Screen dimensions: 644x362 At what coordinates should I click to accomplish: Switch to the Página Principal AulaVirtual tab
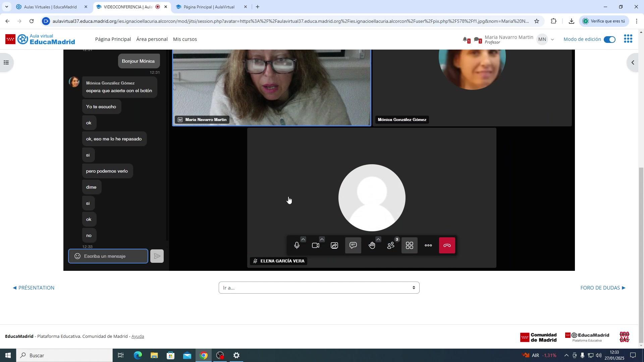point(209,7)
